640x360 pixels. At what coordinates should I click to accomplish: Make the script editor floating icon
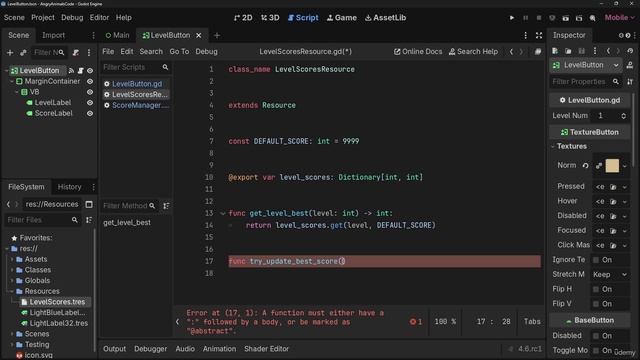tap(538, 52)
